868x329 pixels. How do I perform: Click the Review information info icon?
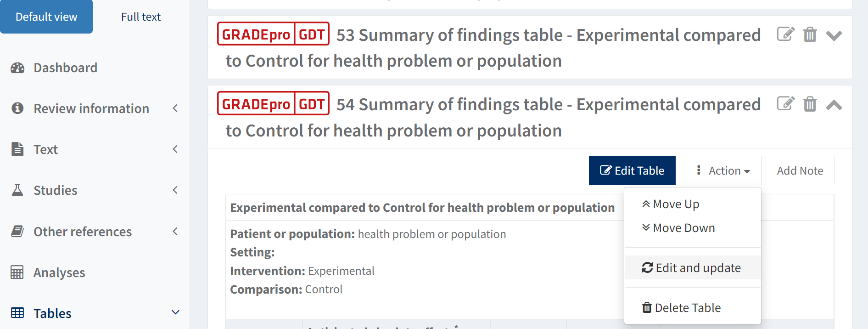click(17, 108)
